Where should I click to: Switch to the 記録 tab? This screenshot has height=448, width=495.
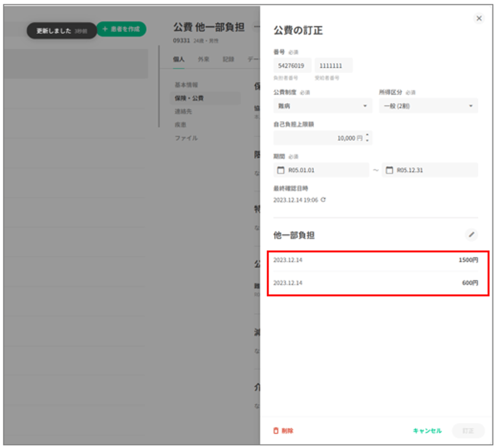(x=228, y=59)
